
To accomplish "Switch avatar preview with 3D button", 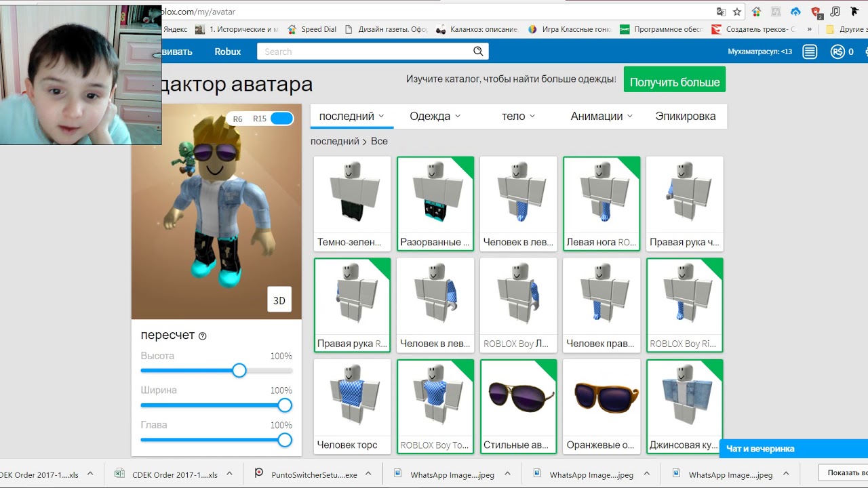I will tap(279, 300).
